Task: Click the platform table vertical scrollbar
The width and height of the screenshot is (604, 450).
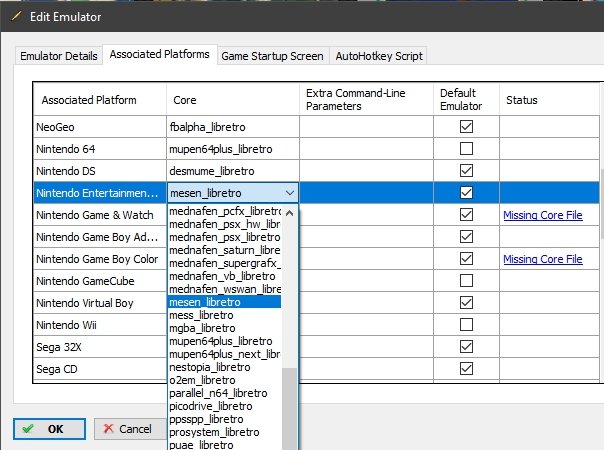Action: (602, 204)
